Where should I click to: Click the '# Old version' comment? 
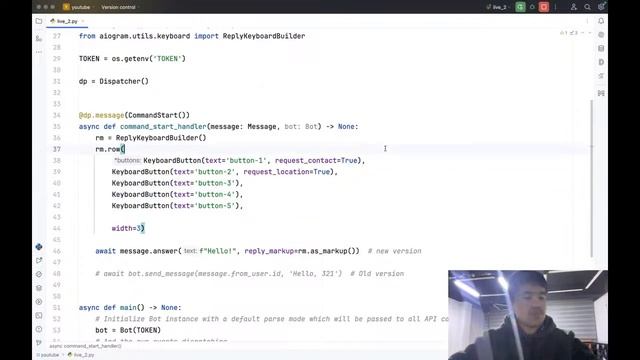pyautogui.click(x=377, y=273)
